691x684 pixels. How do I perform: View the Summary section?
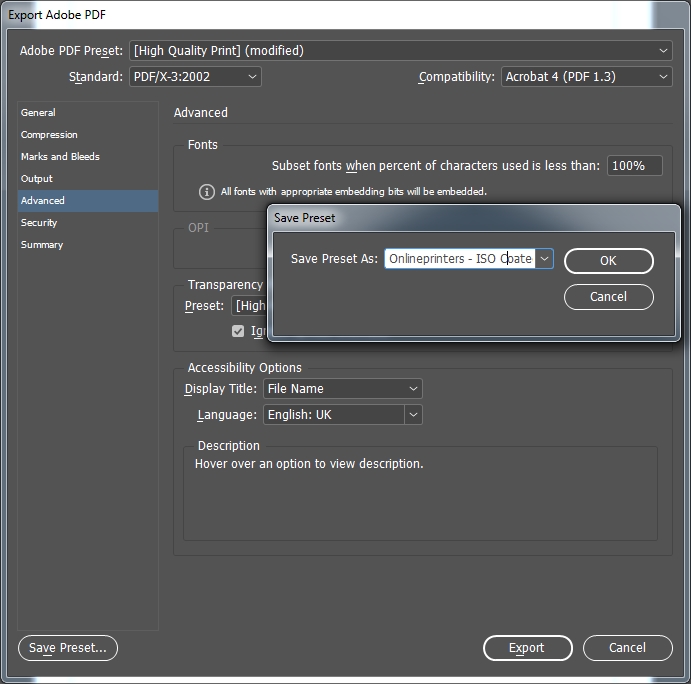(42, 245)
